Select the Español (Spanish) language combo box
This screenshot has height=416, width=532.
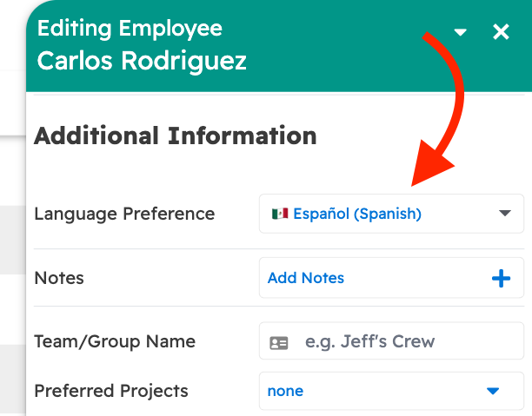coord(391,214)
